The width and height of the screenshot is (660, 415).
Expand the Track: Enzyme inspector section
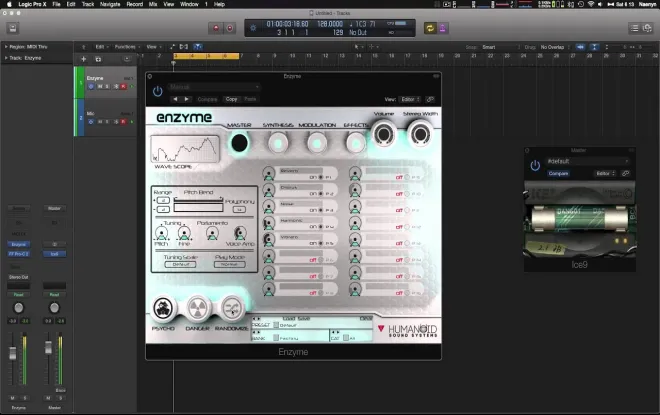(6, 58)
